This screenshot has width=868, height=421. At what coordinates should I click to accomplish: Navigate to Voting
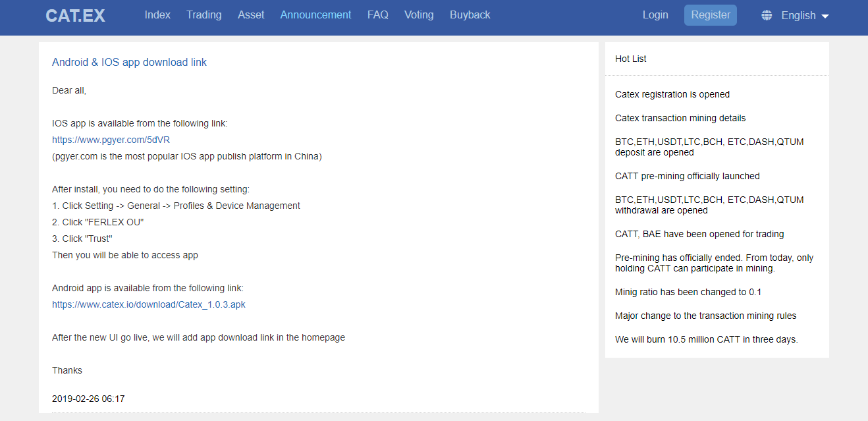[x=419, y=14]
